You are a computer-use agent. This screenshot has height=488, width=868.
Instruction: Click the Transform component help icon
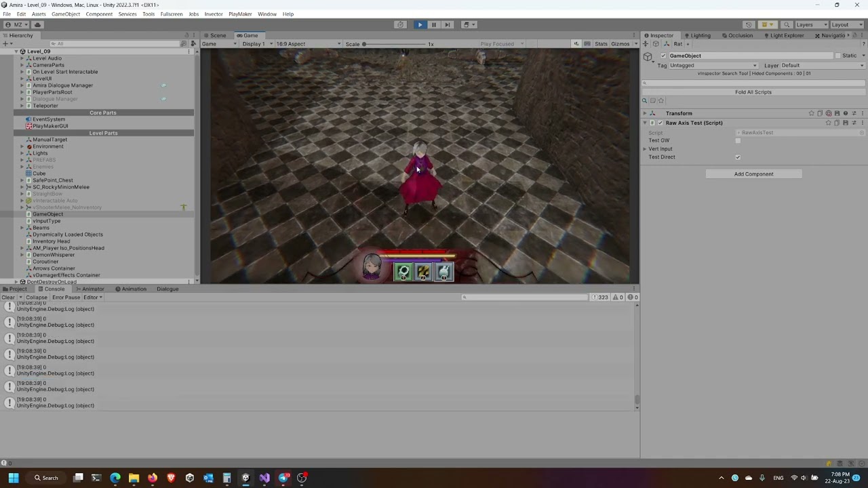pyautogui.click(x=845, y=113)
